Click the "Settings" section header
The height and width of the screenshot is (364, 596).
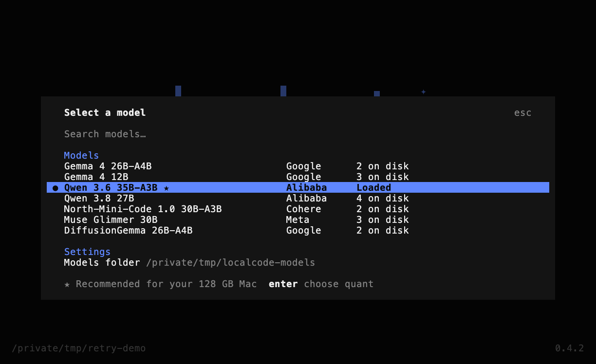click(x=88, y=252)
